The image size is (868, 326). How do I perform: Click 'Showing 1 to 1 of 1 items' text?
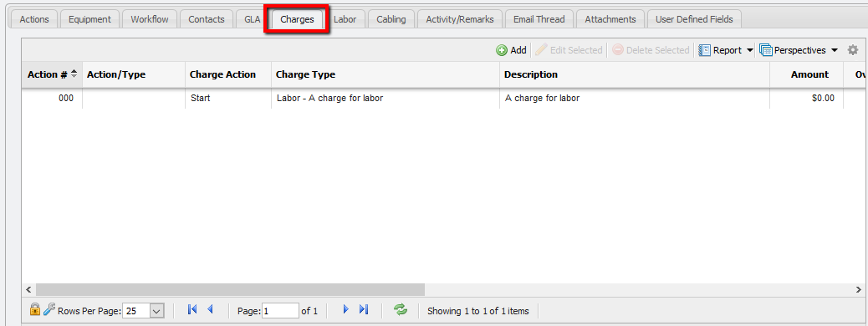[x=478, y=311]
